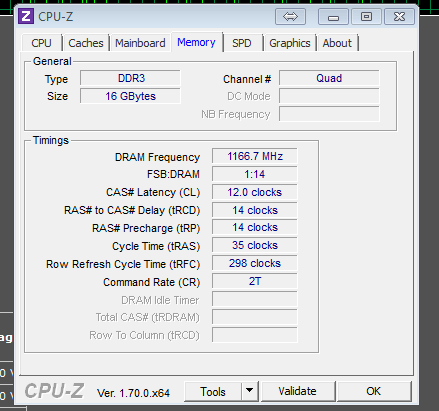Click the FSB:DRAM label
This screenshot has width=439, height=411.
(x=173, y=174)
